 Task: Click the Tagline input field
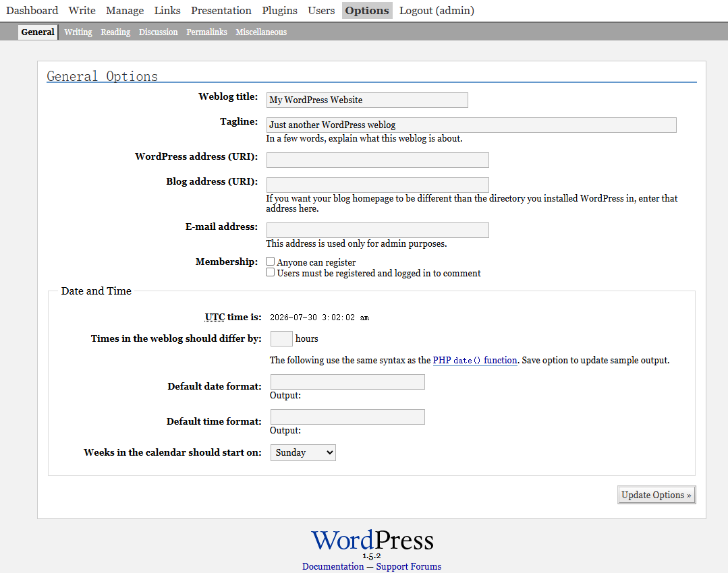point(471,125)
